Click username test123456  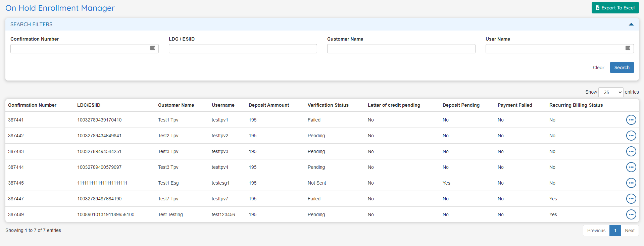pos(223,214)
